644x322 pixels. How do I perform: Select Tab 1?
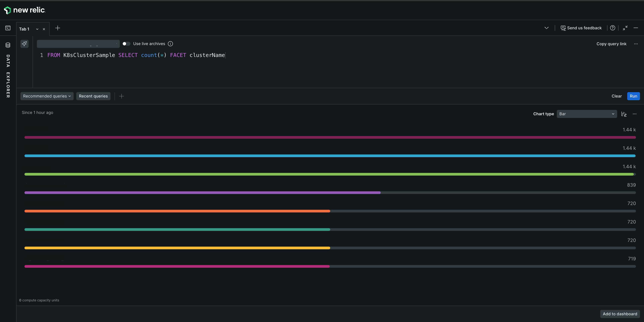24,29
